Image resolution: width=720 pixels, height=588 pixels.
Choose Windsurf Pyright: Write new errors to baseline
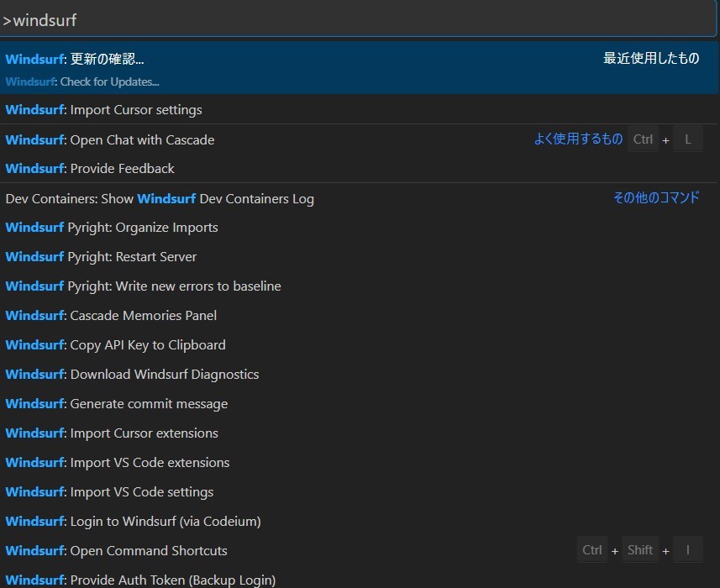(359, 286)
